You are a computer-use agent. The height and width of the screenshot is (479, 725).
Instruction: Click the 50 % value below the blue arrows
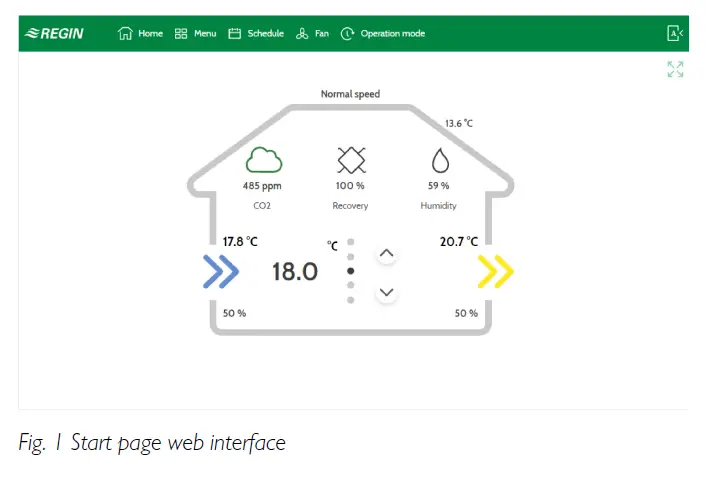click(x=234, y=313)
